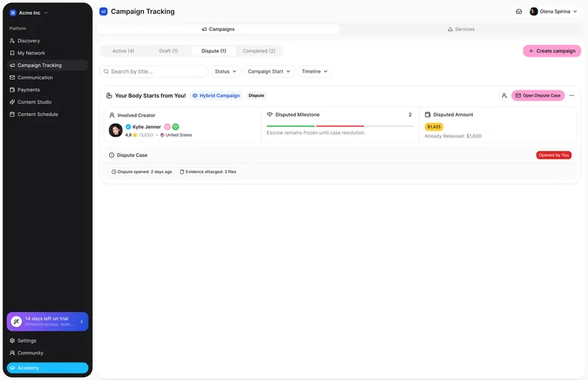
Task: Click the Dispute Case heading
Action: [x=132, y=155]
